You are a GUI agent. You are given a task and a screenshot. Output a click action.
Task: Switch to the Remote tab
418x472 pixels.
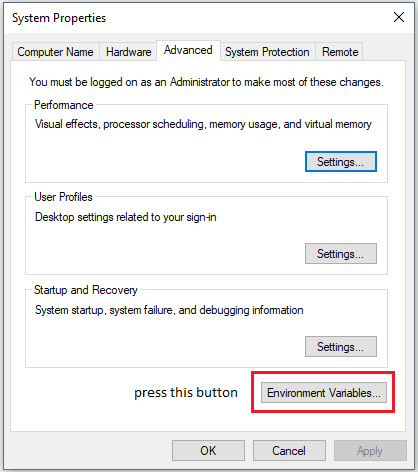(x=340, y=52)
